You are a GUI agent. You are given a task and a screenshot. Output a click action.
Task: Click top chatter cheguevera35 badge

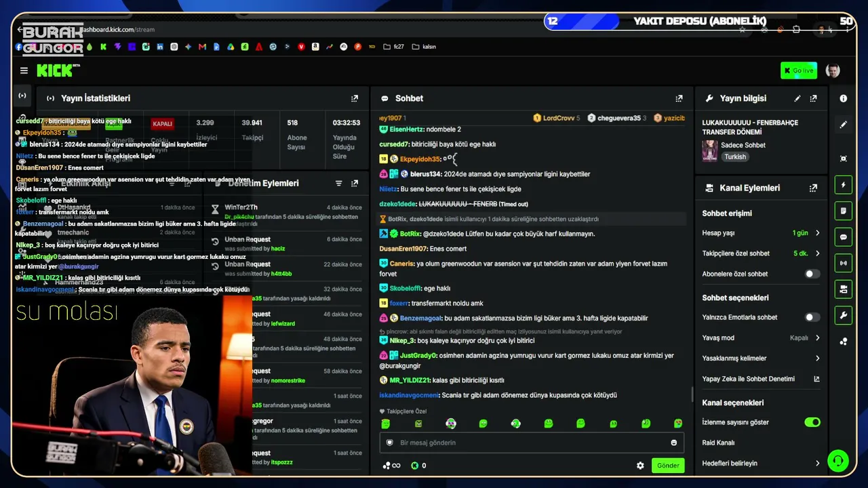(616, 118)
